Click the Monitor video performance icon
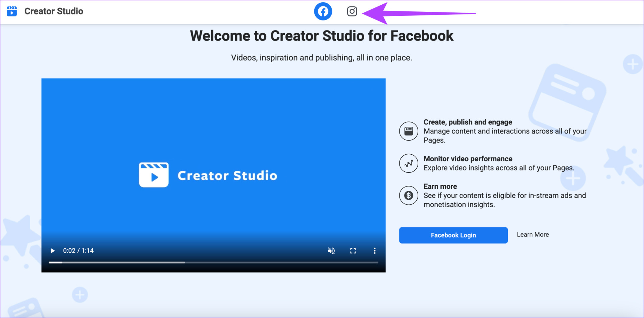This screenshot has height=318, width=644. click(409, 163)
